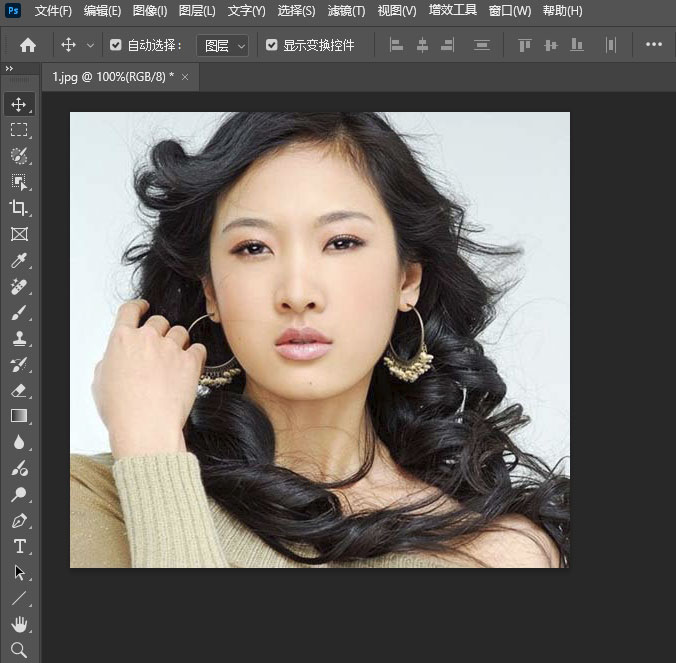Open the 编辑(E) menu
The image size is (676, 663).
[102, 10]
